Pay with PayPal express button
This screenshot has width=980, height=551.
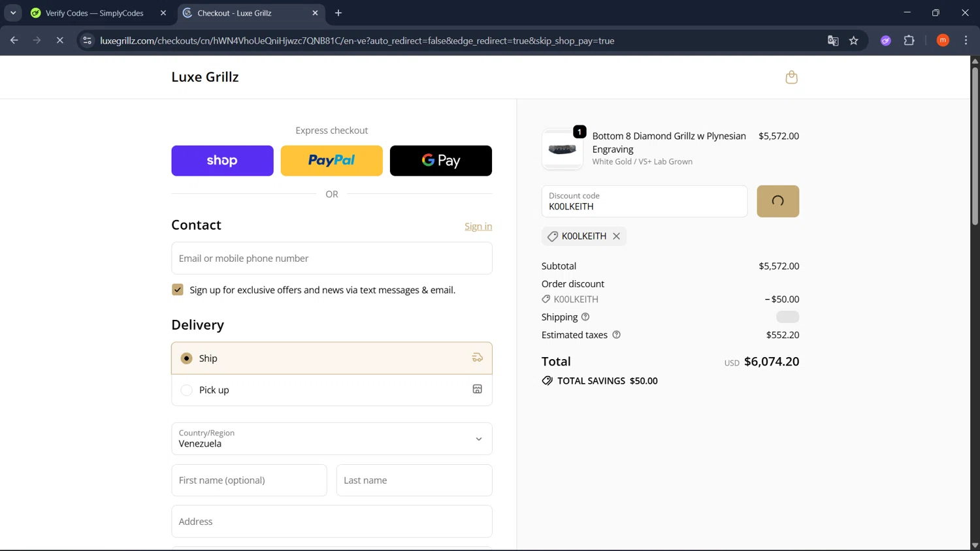click(331, 161)
